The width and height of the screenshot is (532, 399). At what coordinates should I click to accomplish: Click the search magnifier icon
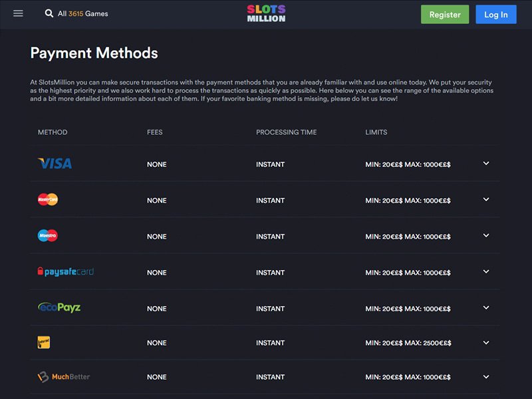(x=49, y=13)
